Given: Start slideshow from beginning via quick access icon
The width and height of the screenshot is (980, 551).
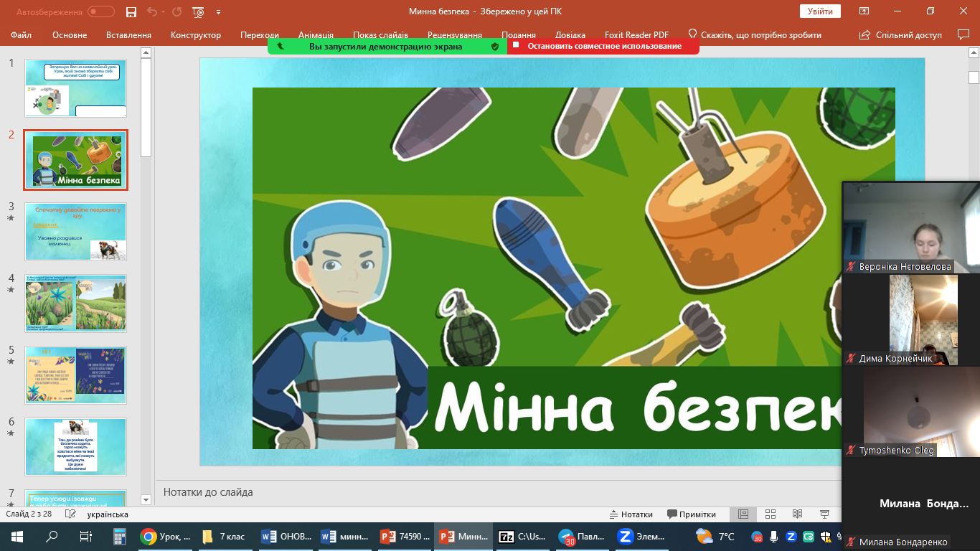Looking at the screenshot, I should click(198, 11).
